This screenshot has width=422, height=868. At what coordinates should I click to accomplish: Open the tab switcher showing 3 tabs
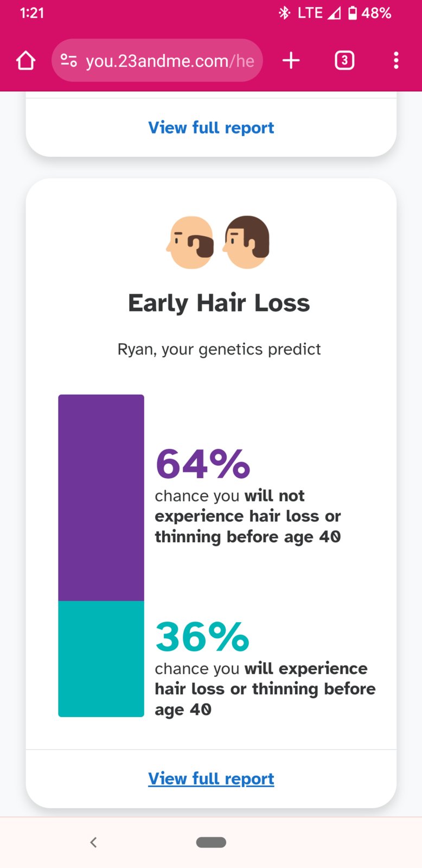tap(344, 60)
